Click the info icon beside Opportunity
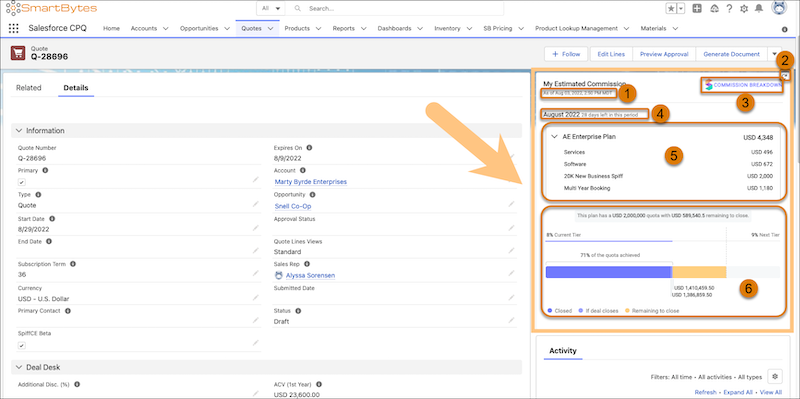Screen dimensions: 800x399 (312, 194)
